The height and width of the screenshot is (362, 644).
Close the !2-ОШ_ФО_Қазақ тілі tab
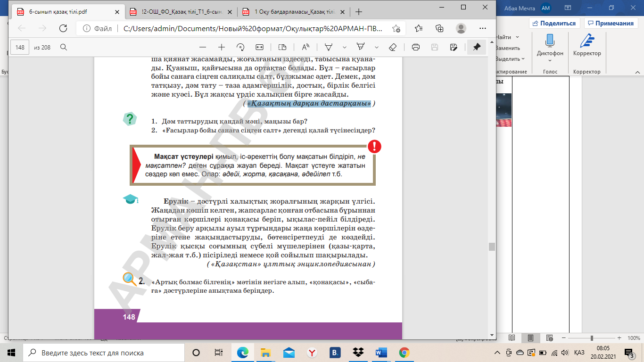pos(230,12)
